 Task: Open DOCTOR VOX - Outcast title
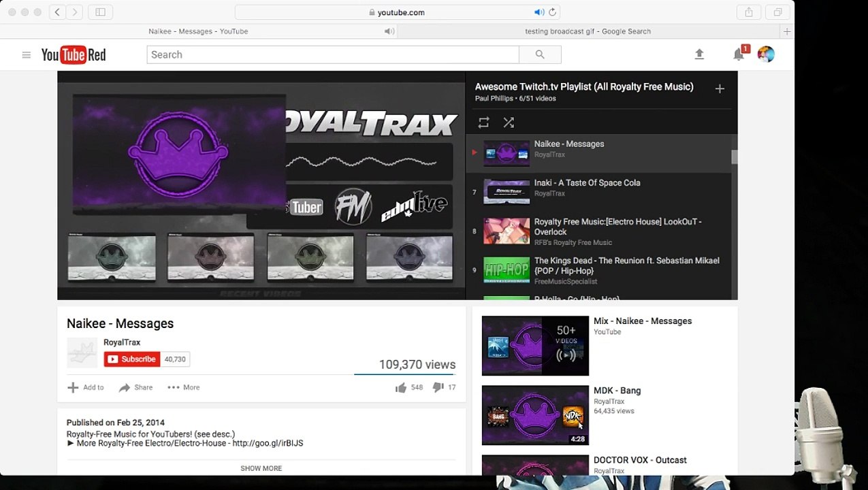pyautogui.click(x=641, y=460)
